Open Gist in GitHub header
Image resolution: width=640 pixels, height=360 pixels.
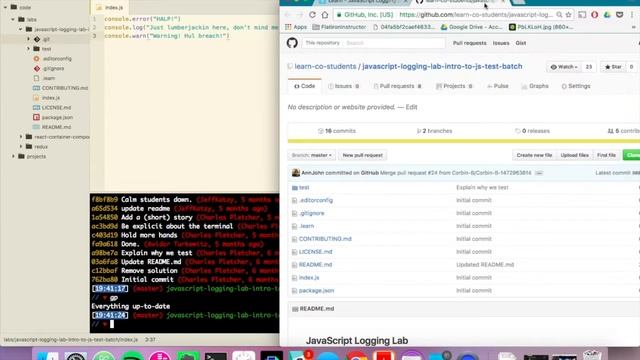(x=520, y=43)
